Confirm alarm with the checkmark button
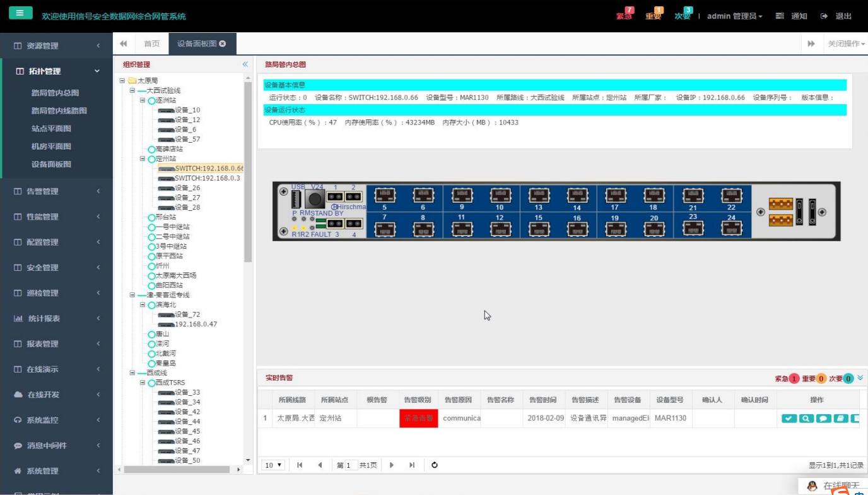The width and height of the screenshot is (868, 495). point(789,418)
